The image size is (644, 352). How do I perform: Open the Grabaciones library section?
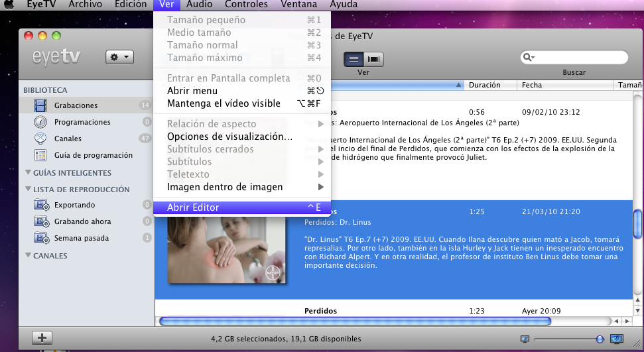coord(86,105)
